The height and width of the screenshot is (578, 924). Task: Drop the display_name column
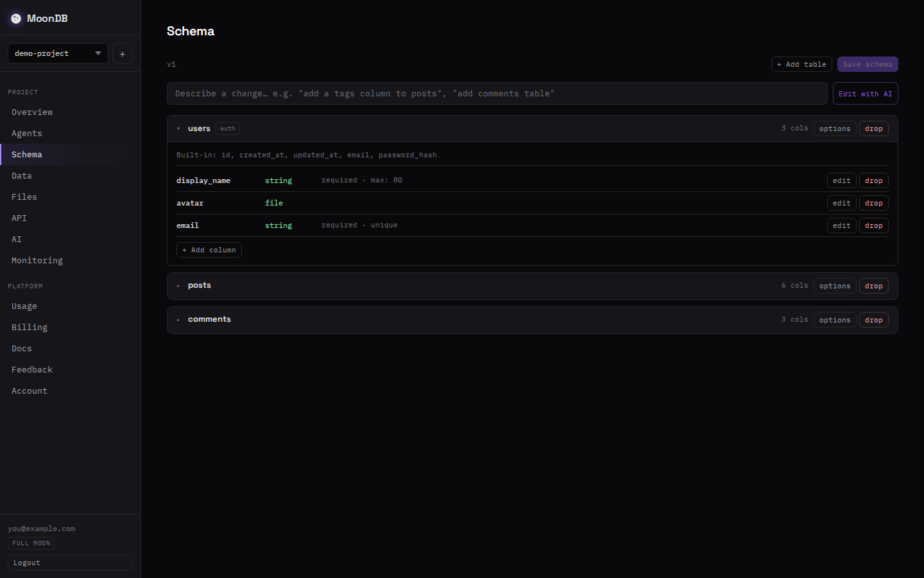[x=874, y=180]
